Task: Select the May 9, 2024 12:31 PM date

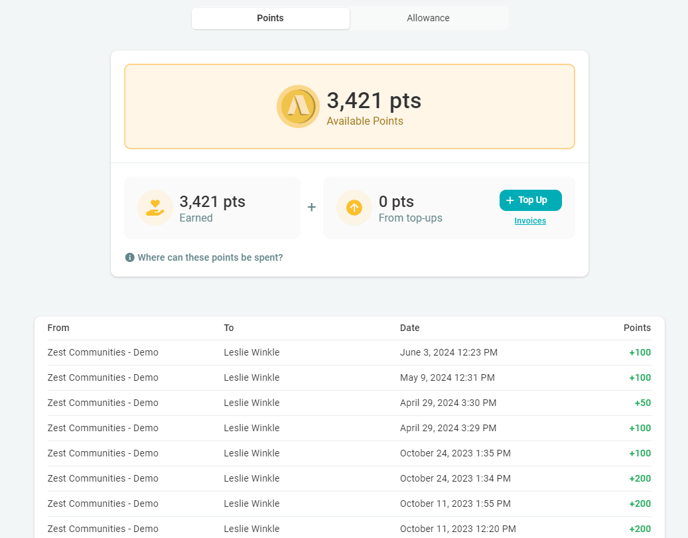Action: pyautogui.click(x=448, y=378)
